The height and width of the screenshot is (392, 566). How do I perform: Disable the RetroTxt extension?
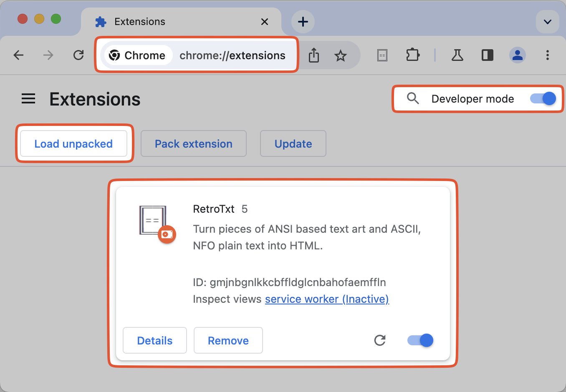(x=420, y=340)
